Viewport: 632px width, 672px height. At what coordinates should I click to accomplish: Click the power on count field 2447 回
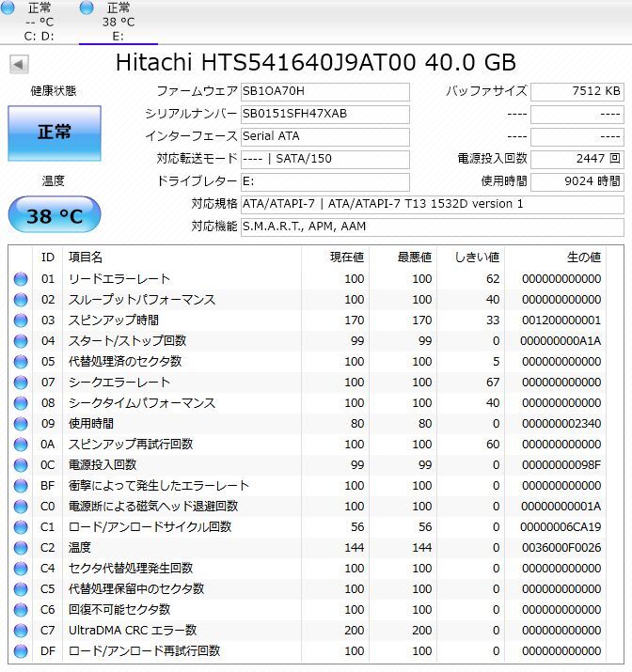(577, 160)
